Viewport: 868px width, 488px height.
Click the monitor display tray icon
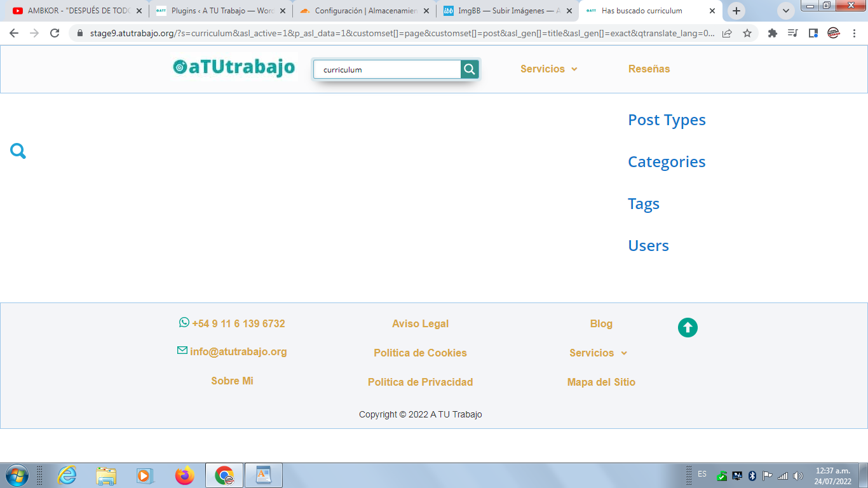pyautogui.click(x=737, y=475)
